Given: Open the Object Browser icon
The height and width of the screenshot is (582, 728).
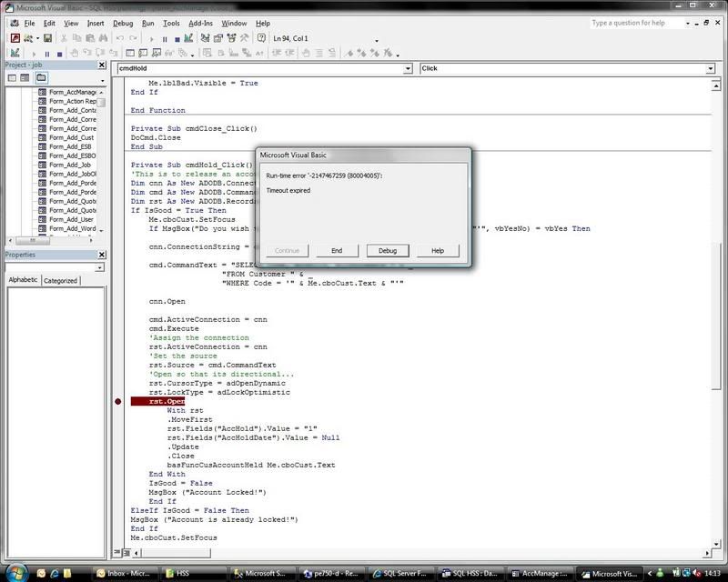Looking at the screenshot, I should (x=231, y=38).
